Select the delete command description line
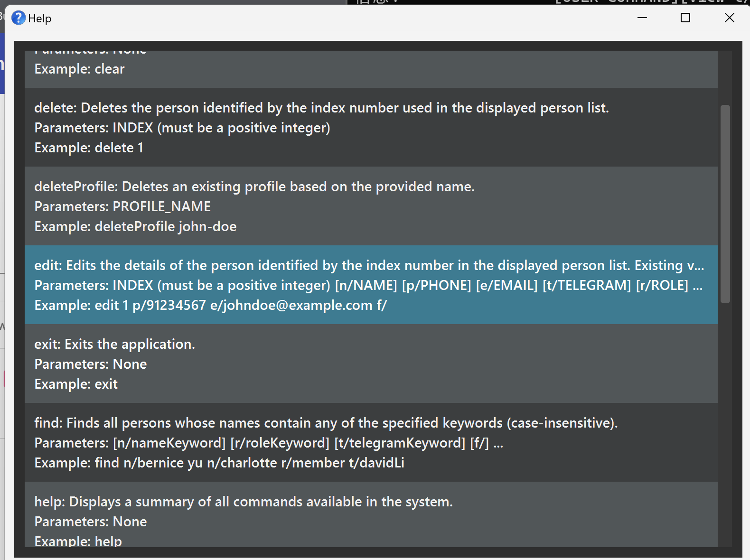Screen dimensions: 750x560 pos(321,108)
